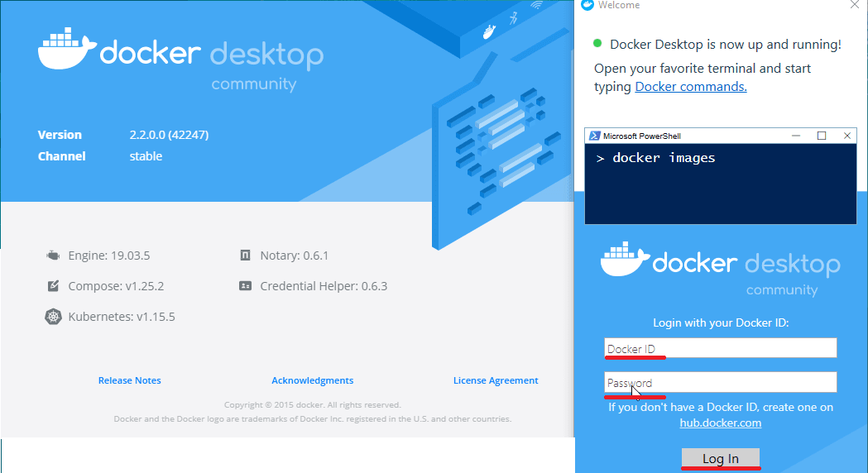Screen dimensions: 868x473
Task: Click the channel value stable
Action: point(146,156)
